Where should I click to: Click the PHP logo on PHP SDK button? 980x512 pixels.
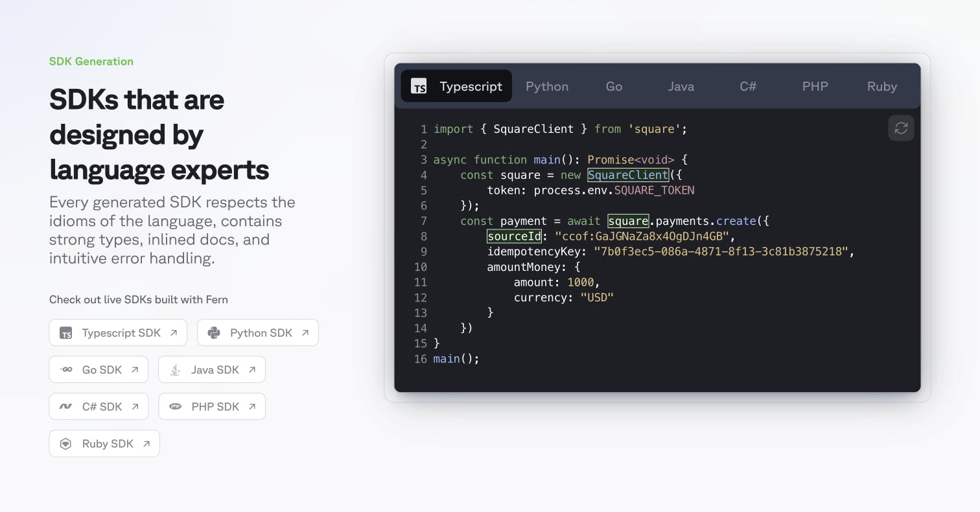click(x=175, y=407)
